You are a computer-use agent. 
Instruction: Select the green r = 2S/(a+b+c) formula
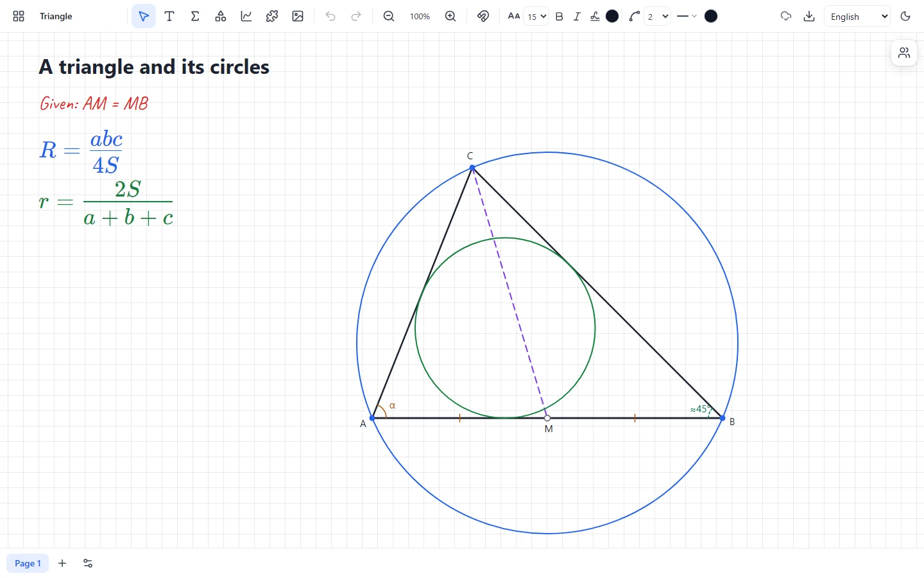pyautogui.click(x=106, y=204)
